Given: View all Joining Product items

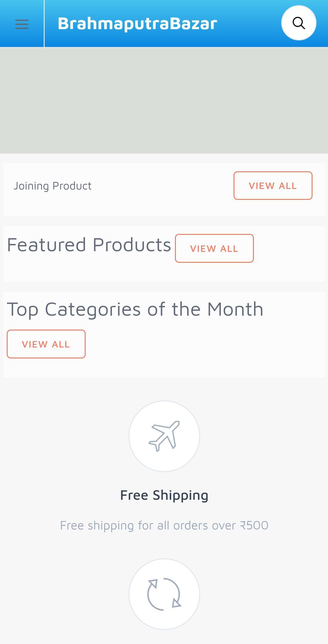Looking at the screenshot, I should 273,186.
